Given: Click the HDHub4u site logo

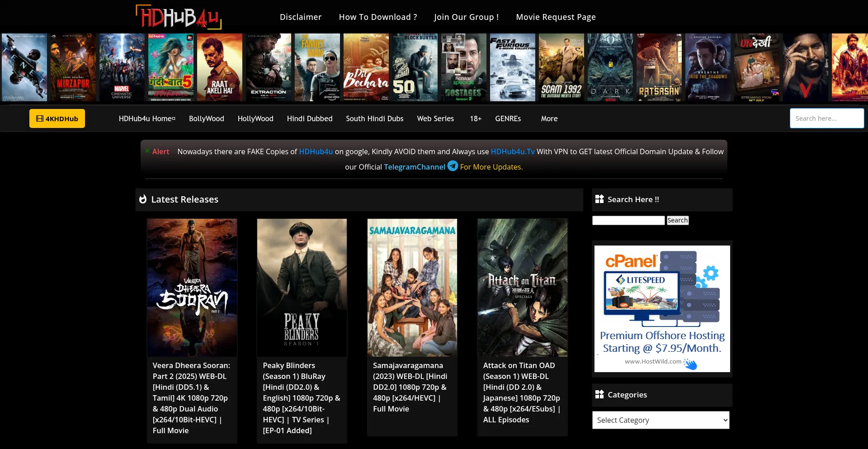Looking at the screenshot, I should [x=179, y=17].
